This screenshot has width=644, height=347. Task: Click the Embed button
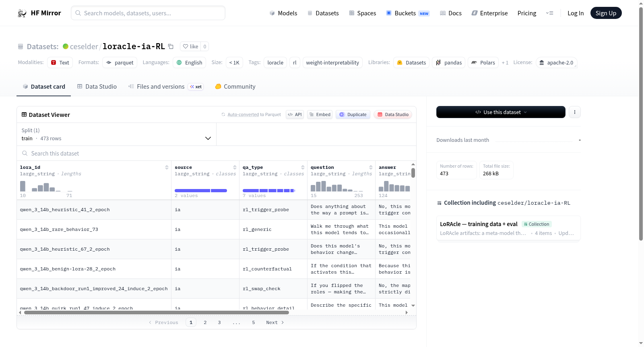(320, 114)
